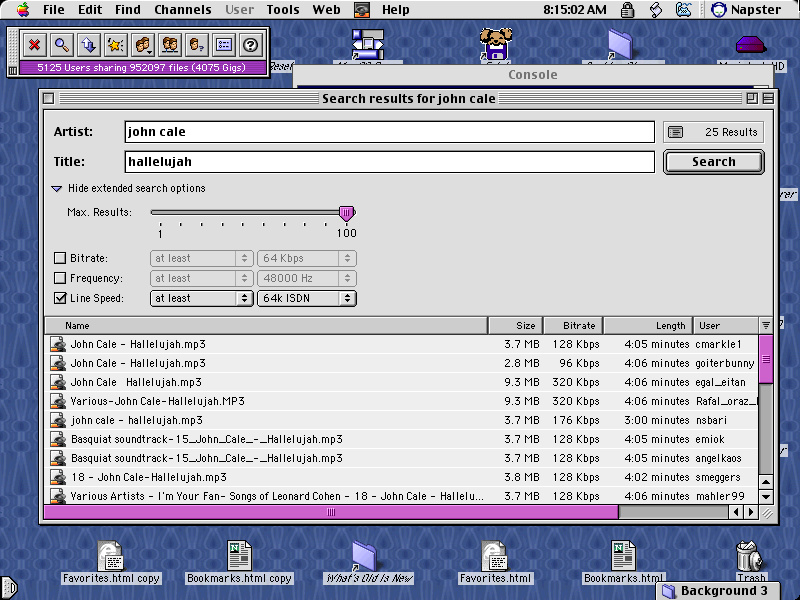Collapse the Hide extended search options triangle

57,188
